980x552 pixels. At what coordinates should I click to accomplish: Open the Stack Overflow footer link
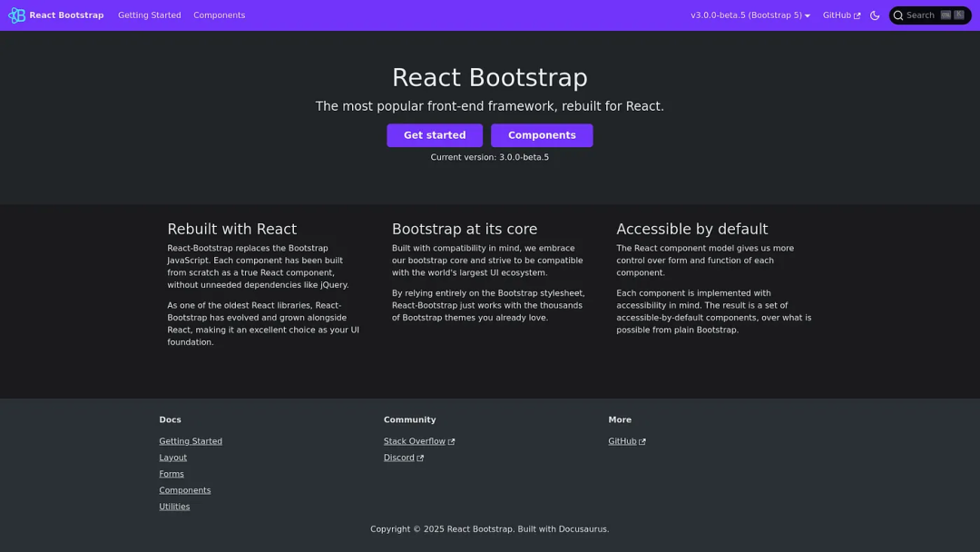coord(415,441)
